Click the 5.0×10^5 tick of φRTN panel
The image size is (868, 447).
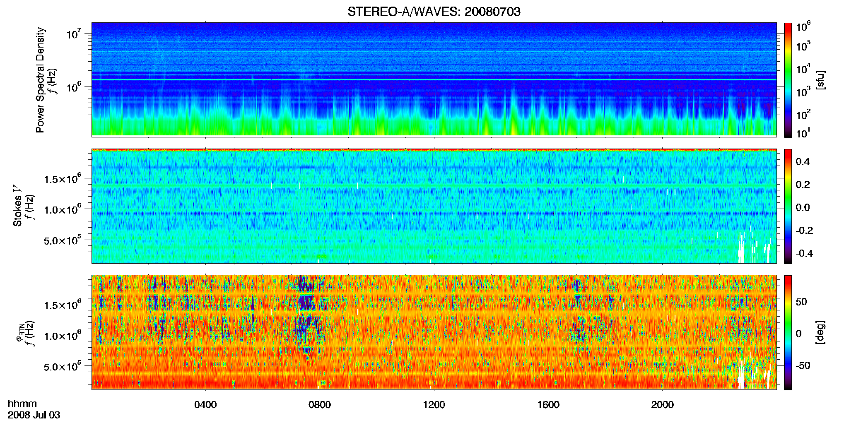tap(63, 366)
